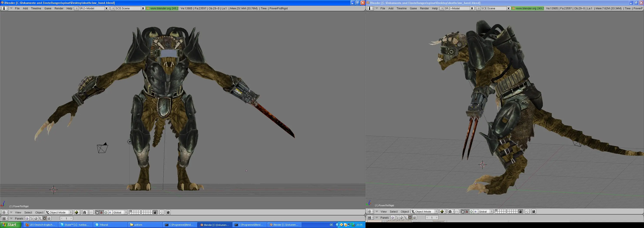This screenshot has width=644, height=228.
Task: Toggle layer lock icon in left window
Action: tap(155, 212)
